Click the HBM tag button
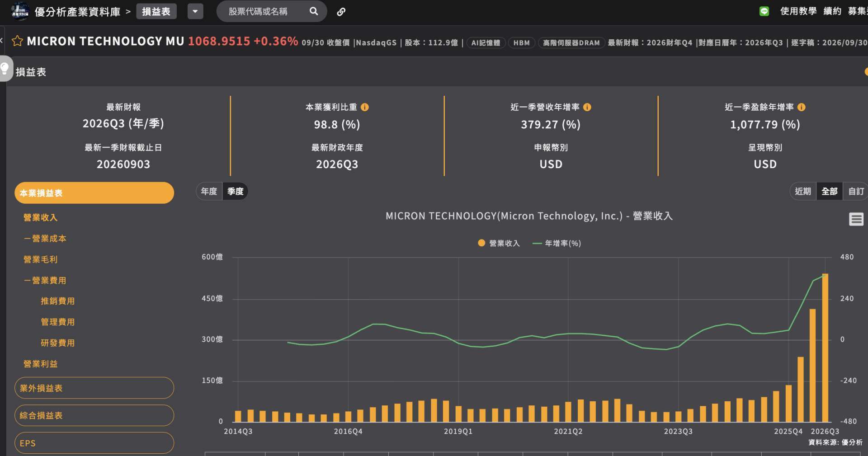868x456 pixels. [x=522, y=43]
